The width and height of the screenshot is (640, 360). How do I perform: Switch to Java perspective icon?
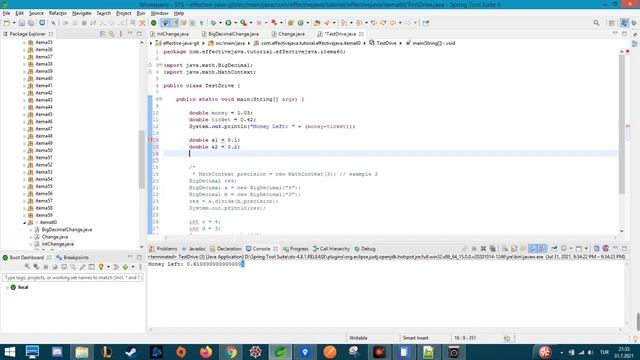[624, 23]
